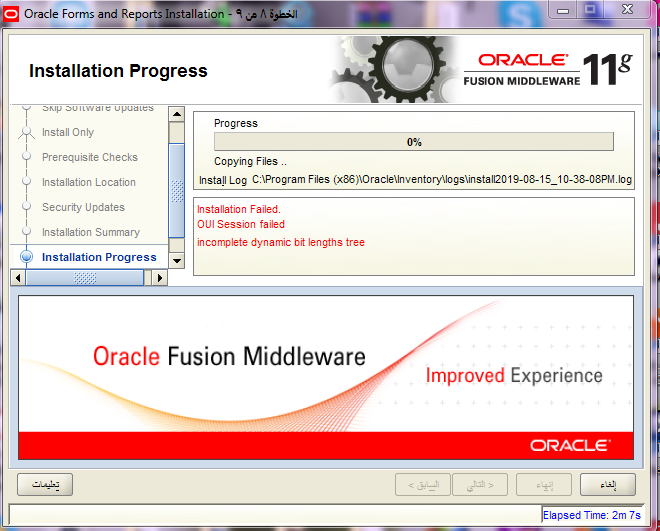Click the Oracle icon in title bar
This screenshot has height=531, width=660.
[11, 14]
